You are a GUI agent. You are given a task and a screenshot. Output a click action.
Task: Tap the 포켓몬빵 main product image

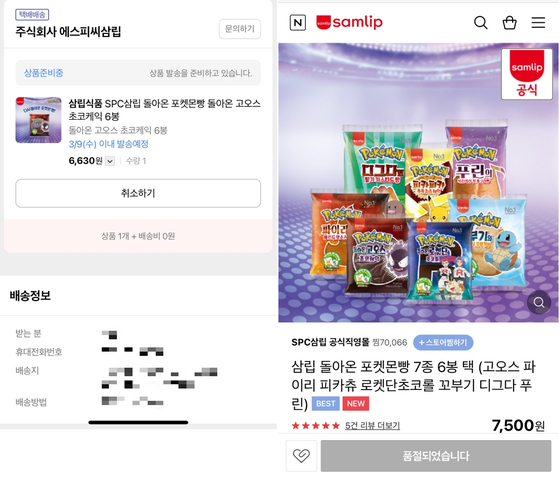(418, 183)
